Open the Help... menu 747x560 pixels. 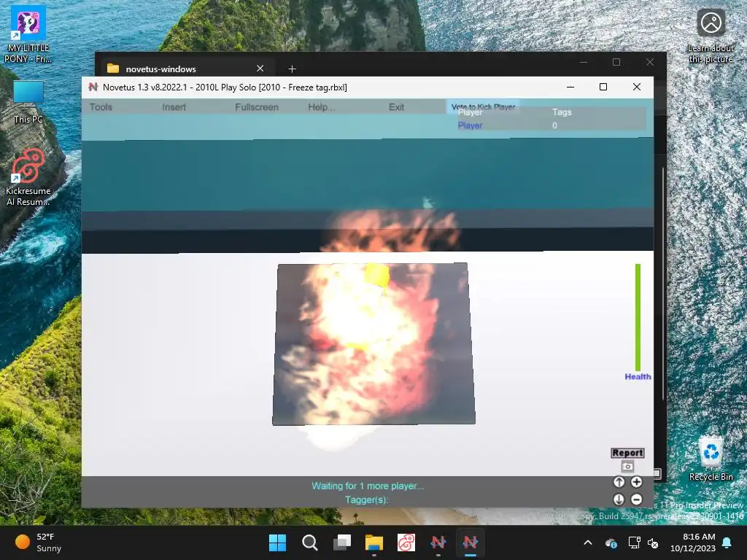[321, 107]
